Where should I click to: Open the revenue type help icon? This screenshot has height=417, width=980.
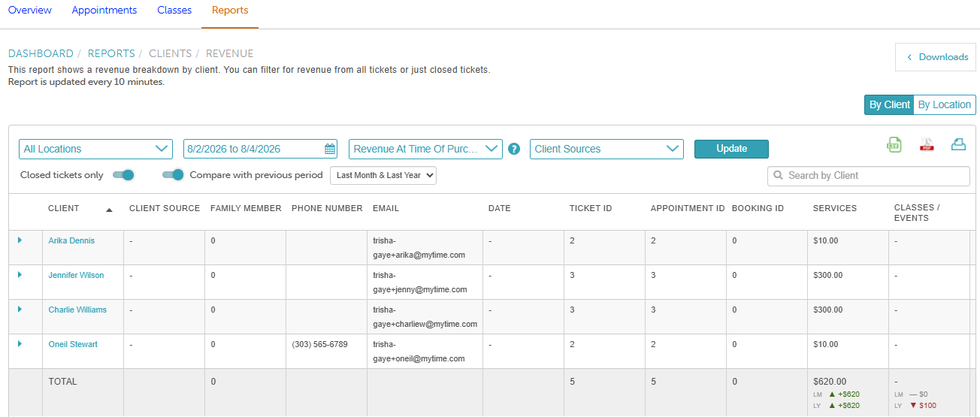pyautogui.click(x=514, y=149)
